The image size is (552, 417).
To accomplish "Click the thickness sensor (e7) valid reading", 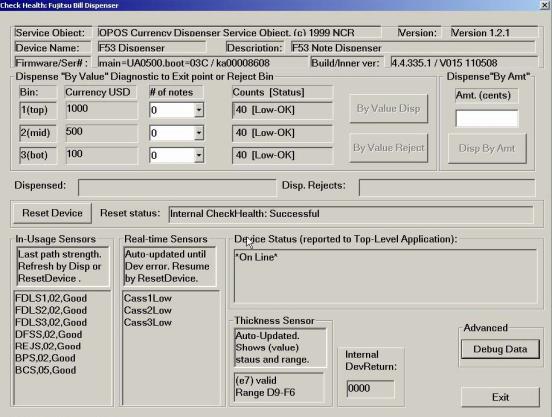I will tap(278, 386).
